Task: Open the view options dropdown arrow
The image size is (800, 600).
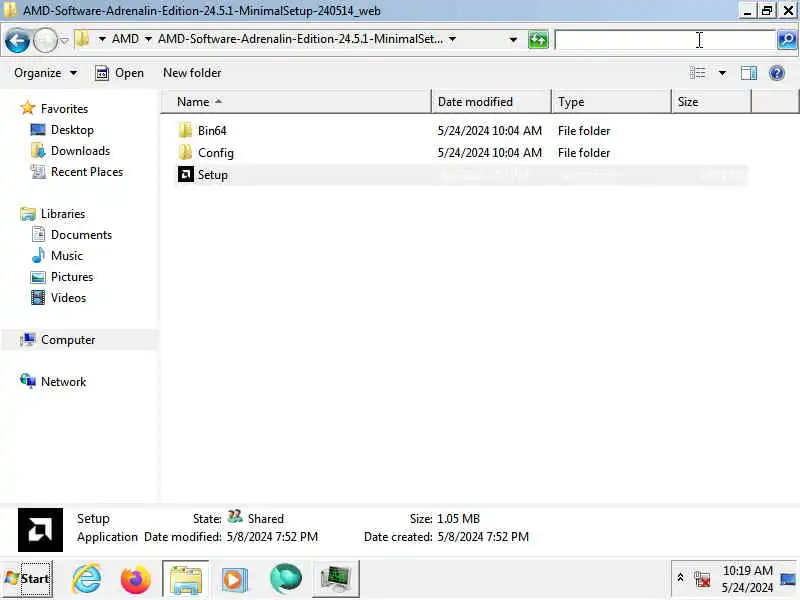Action: point(722,73)
